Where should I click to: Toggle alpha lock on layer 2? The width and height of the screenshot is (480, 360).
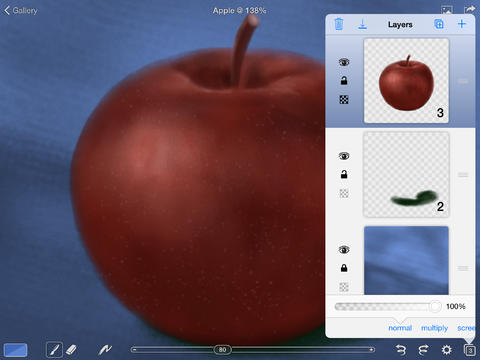click(x=344, y=193)
